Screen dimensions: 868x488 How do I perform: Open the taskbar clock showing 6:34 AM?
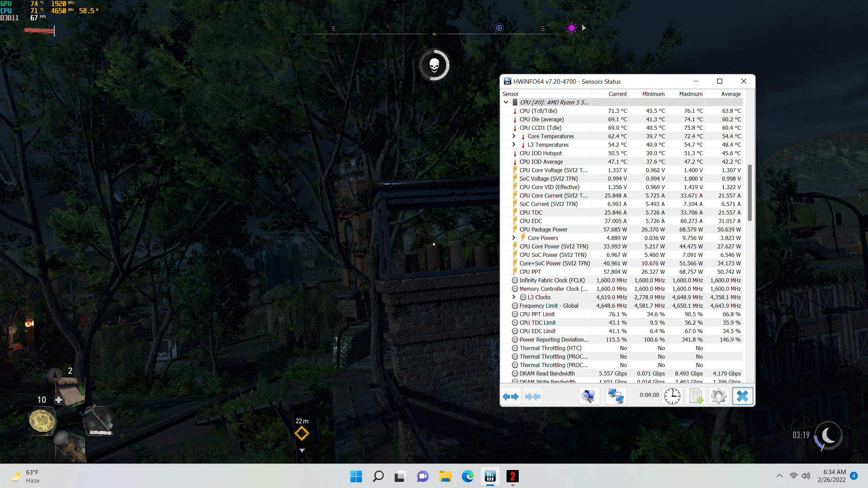click(x=831, y=476)
